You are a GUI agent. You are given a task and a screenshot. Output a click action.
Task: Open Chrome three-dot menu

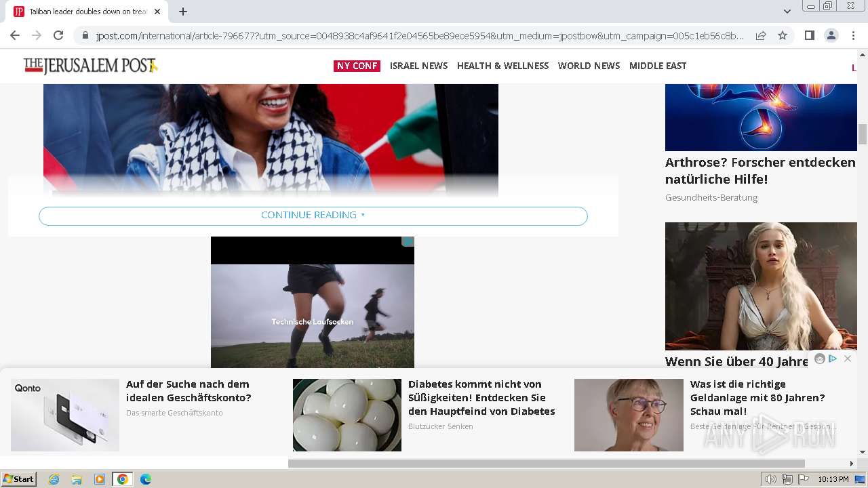click(853, 36)
